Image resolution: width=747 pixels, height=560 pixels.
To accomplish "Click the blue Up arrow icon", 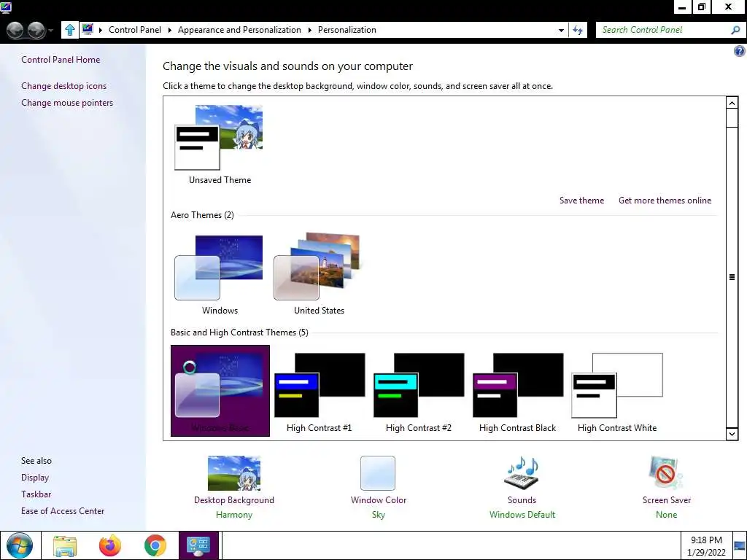I will point(69,29).
